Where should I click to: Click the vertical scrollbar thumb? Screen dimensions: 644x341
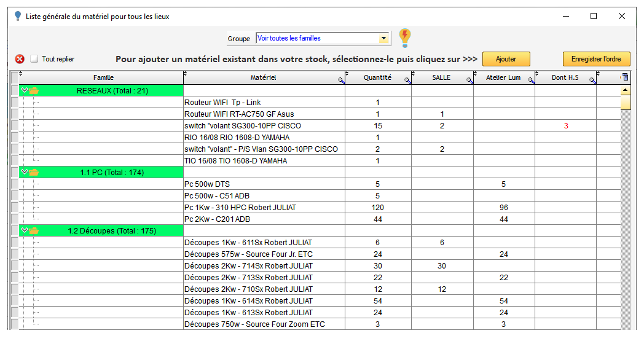click(x=626, y=102)
